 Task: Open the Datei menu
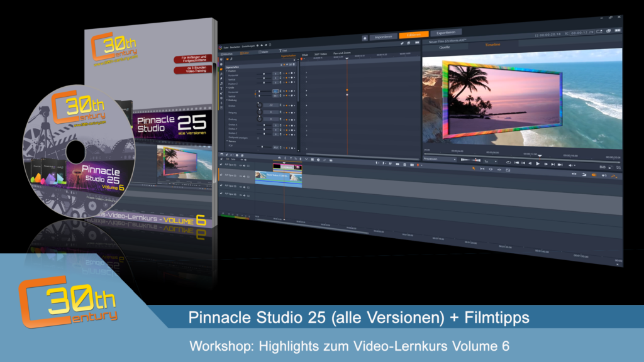pos(226,48)
